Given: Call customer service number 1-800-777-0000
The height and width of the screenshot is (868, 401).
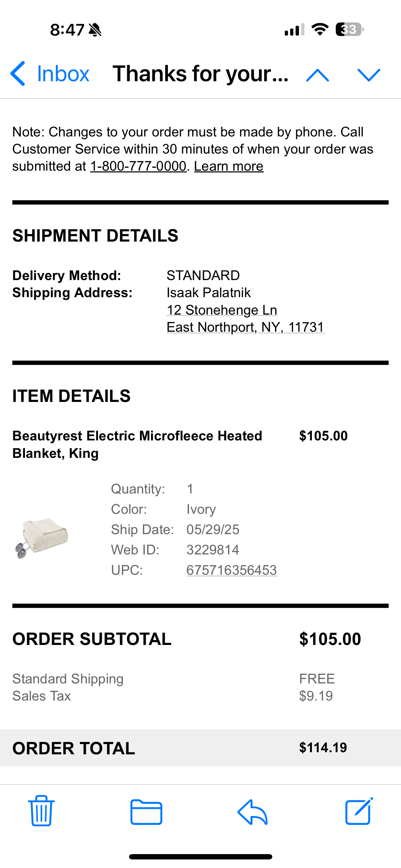Looking at the screenshot, I should click(x=138, y=166).
